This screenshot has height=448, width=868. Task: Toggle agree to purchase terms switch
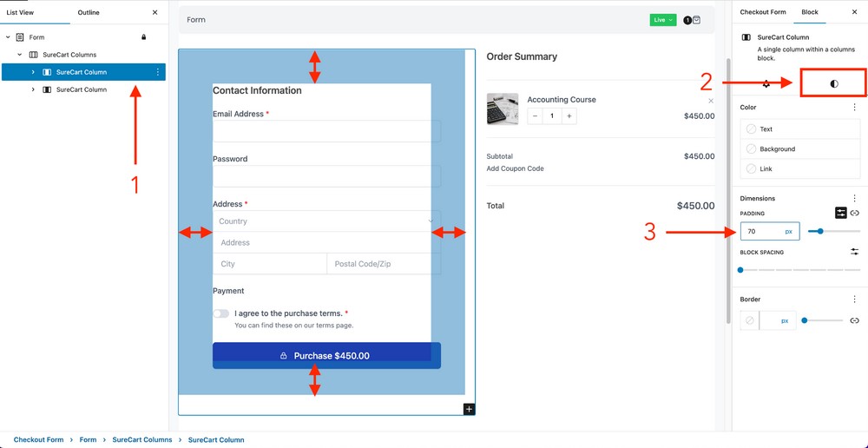point(220,313)
